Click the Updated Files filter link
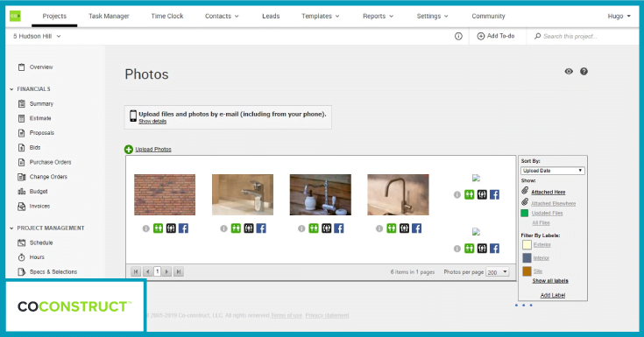 pos(547,213)
